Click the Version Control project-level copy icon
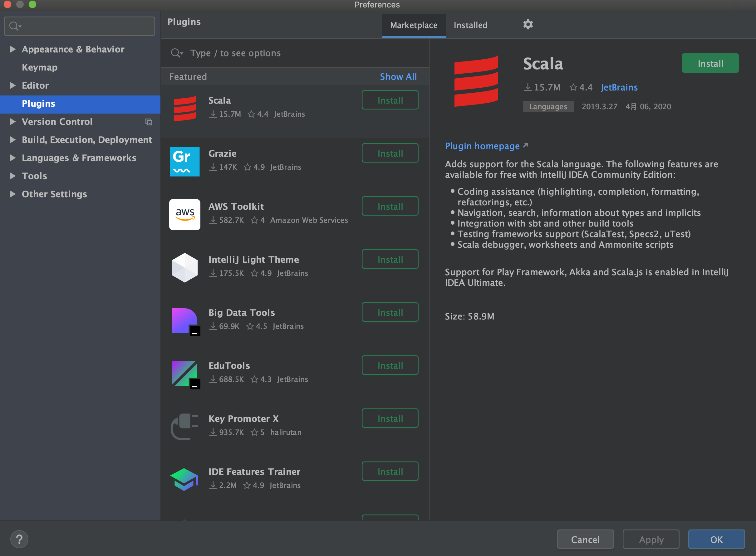756x556 pixels. click(149, 122)
